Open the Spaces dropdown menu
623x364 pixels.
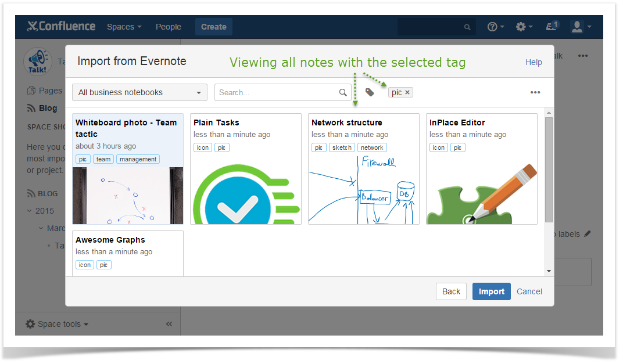[124, 27]
